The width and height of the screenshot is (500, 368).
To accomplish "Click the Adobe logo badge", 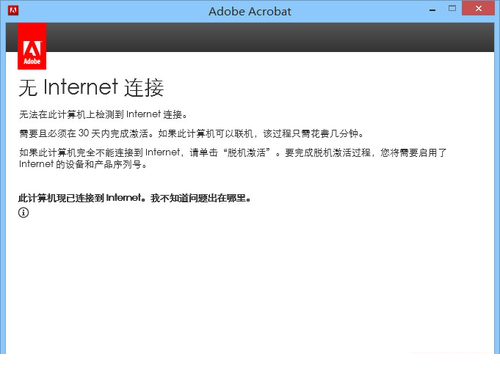I will 32,46.
